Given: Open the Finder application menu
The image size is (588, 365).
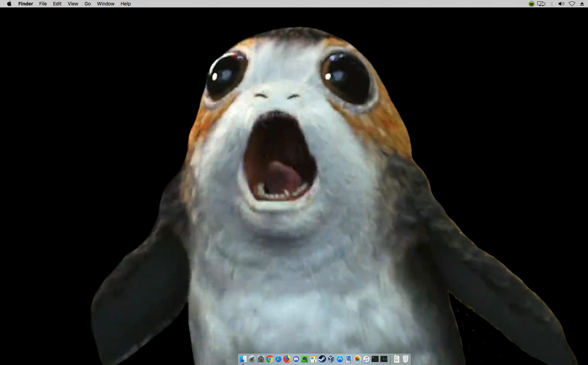Looking at the screenshot, I should point(26,4).
